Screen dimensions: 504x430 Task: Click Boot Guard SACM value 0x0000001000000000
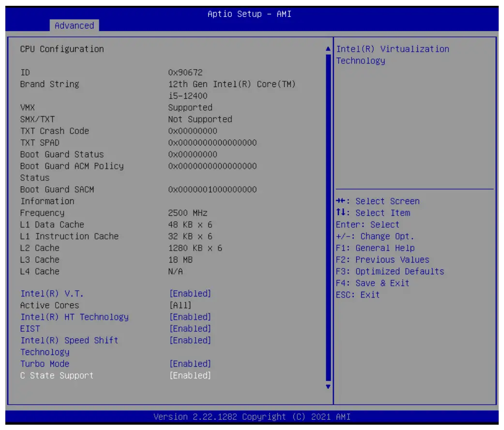click(212, 190)
